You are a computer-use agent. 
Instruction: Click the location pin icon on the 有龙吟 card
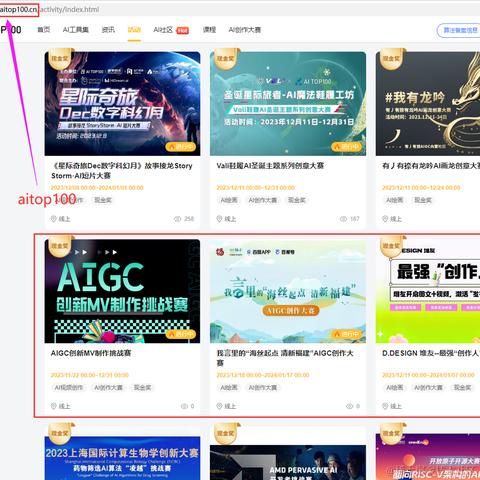[x=385, y=219]
